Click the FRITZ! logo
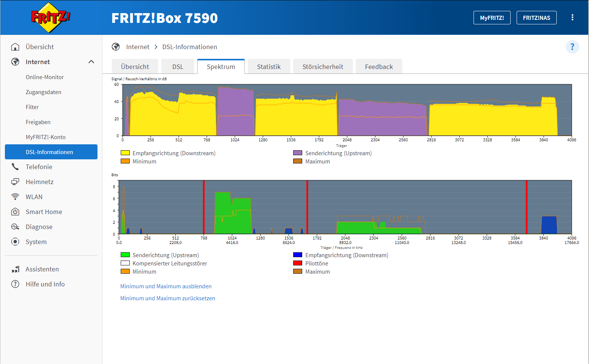The width and height of the screenshot is (589, 364). (x=51, y=17)
